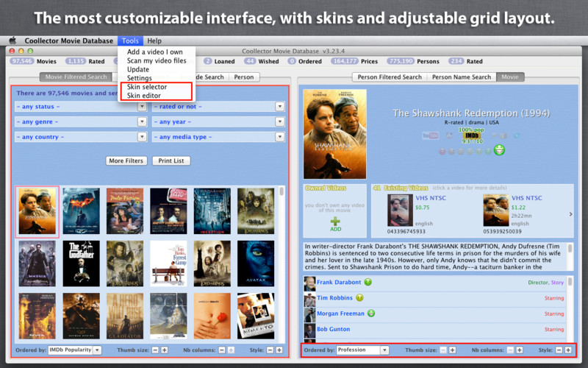Click the Print List button
The image size is (588, 368).
click(x=171, y=160)
